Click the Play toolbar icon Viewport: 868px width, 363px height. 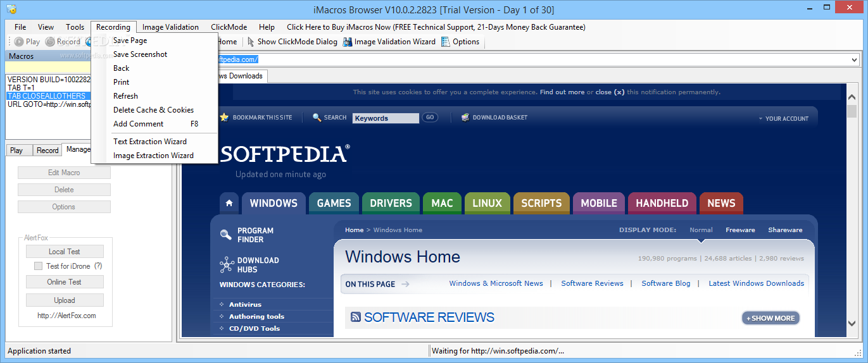click(19, 42)
